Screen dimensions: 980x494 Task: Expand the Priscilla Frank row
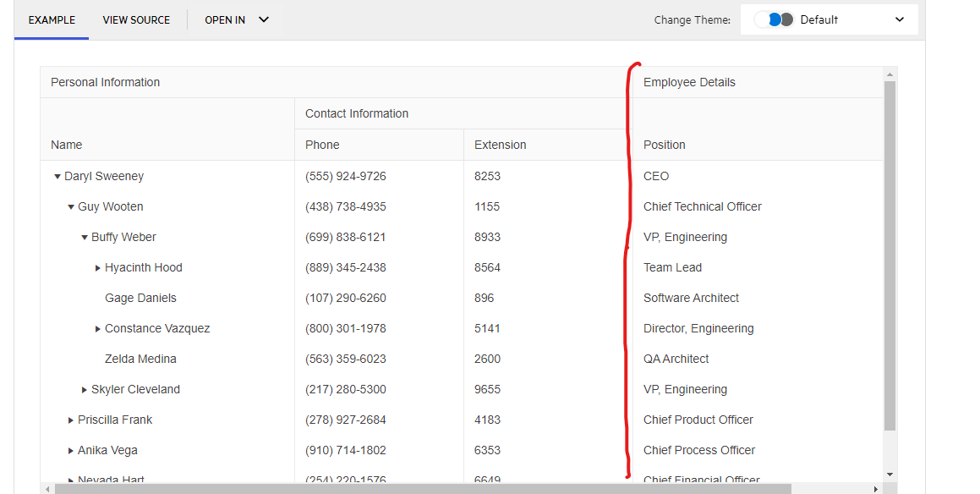(71, 420)
